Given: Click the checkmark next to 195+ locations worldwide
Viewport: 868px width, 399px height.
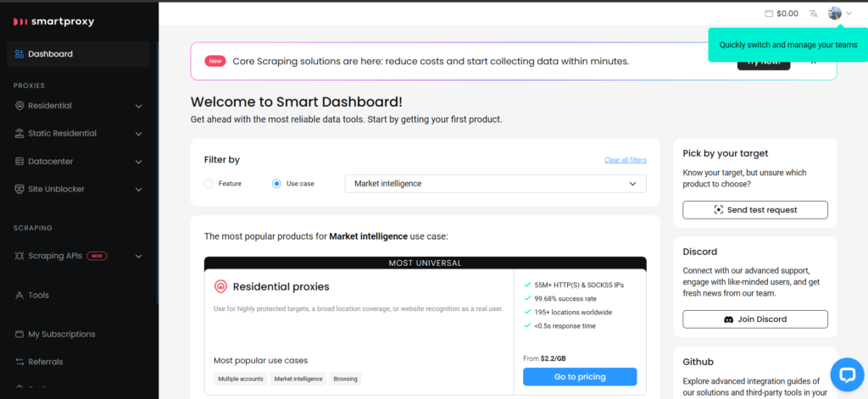Looking at the screenshot, I should [527, 312].
